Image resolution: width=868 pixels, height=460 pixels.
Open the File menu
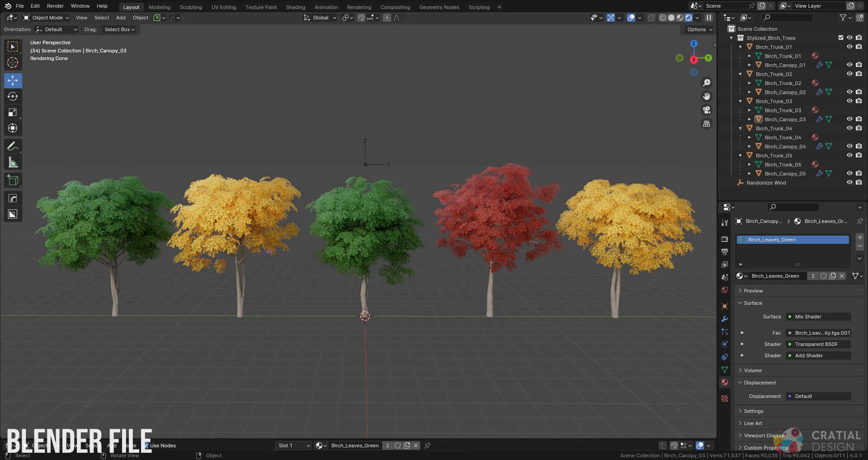coord(20,6)
